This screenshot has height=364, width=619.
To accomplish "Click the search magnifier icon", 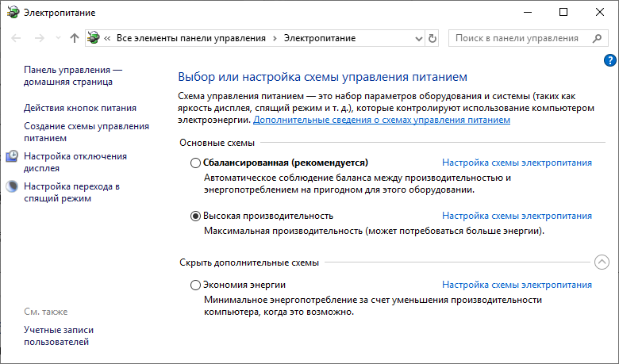I will point(597,38).
